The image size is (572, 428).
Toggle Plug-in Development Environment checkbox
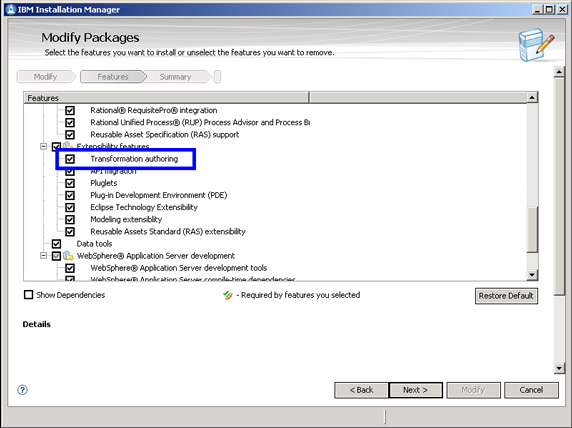coord(70,195)
